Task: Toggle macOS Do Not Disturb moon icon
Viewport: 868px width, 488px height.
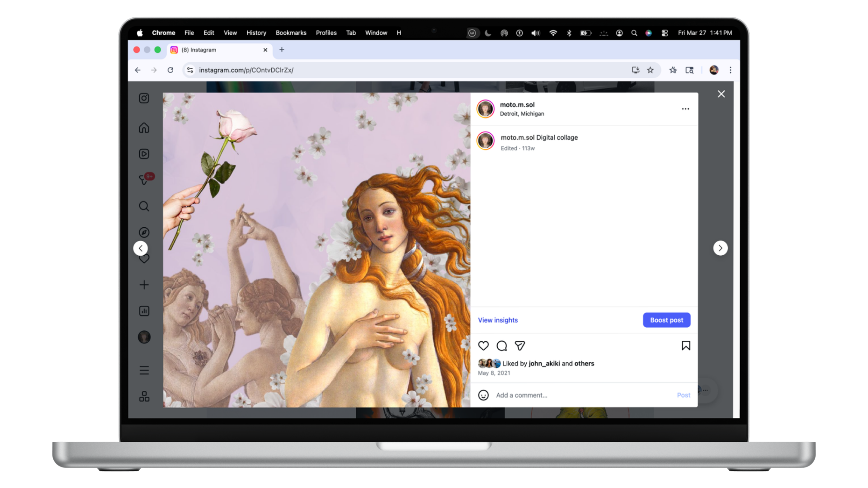Action: point(488,33)
